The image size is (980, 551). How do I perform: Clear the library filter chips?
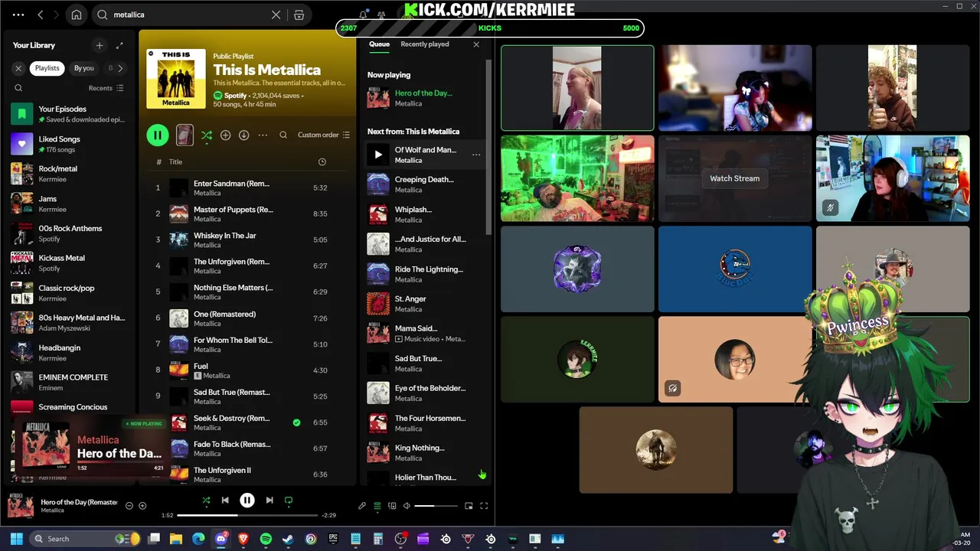click(18, 68)
